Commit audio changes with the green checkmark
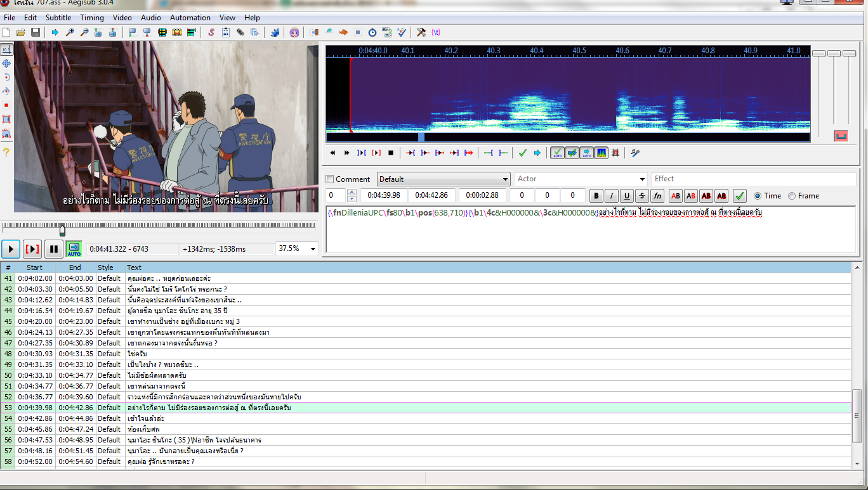868x490 pixels. click(x=523, y=153)
